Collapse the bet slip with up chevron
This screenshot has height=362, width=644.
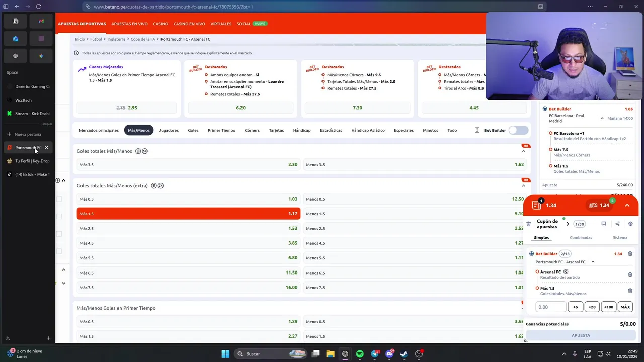627,205
